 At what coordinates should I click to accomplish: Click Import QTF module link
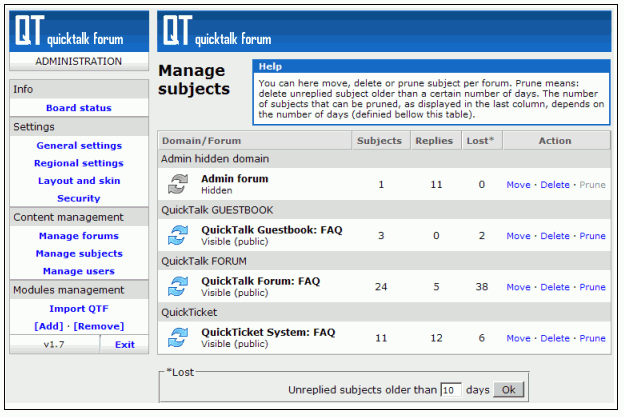tap(79, 309)
